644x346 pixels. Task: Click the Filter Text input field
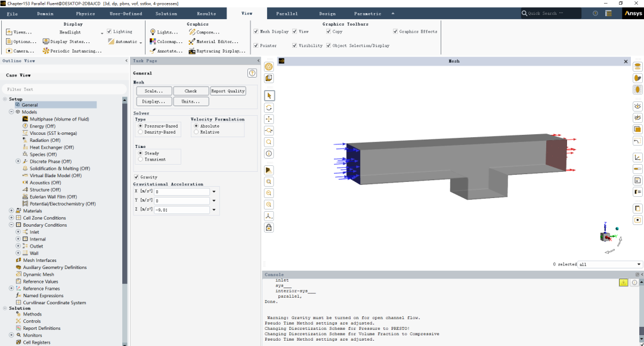tap(64, 89)
